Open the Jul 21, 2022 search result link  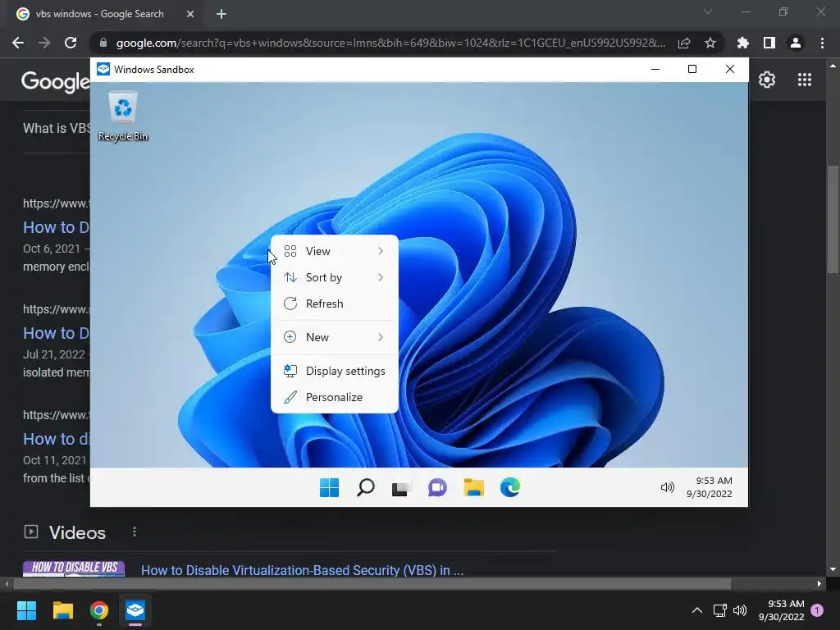click(x=57, y=333)
